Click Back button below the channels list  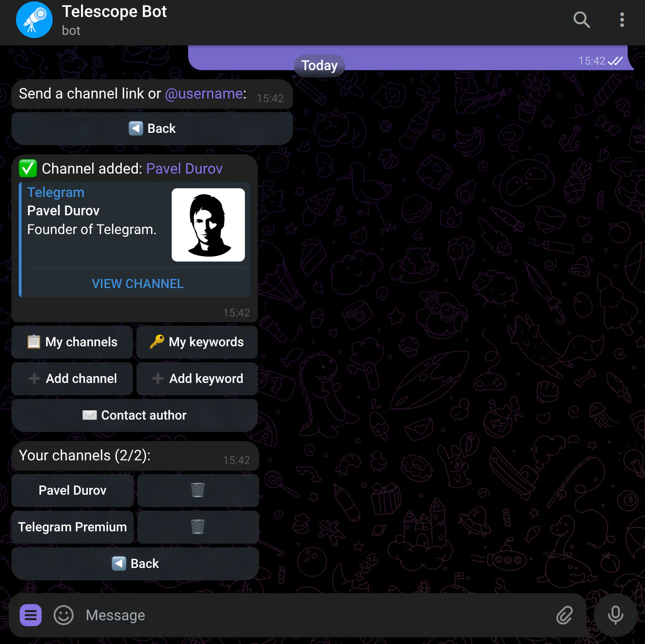point(135,563)
